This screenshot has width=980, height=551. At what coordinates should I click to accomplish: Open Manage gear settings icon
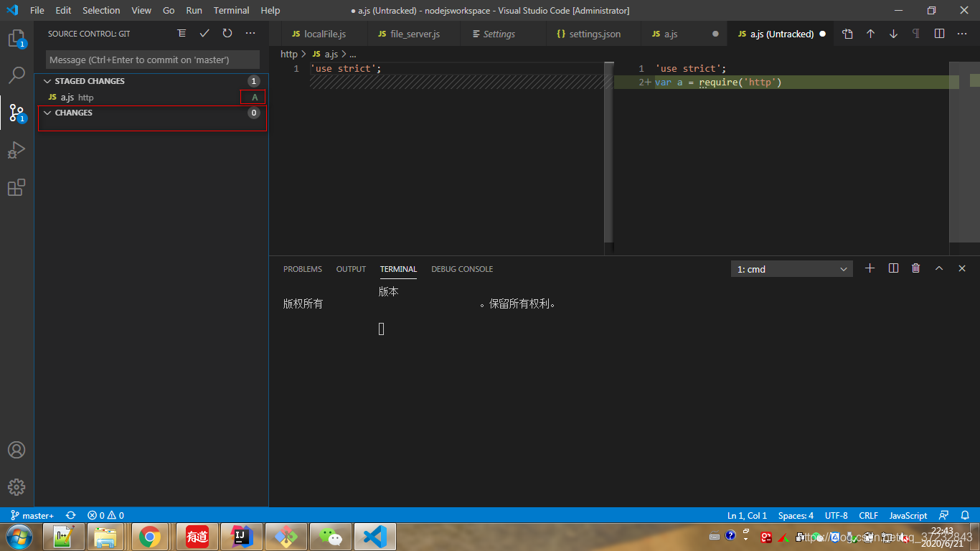pyautogui.click(x=17, y=487)
